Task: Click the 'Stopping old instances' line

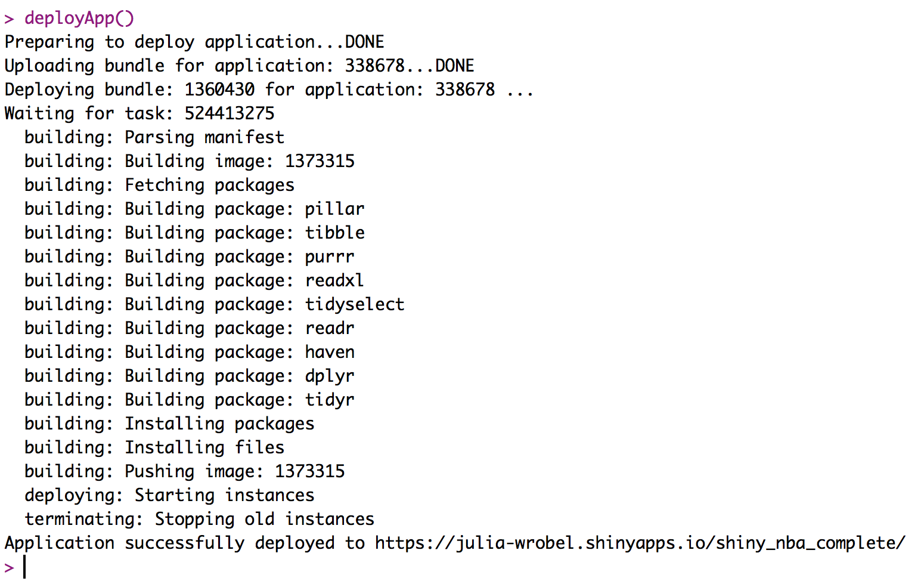Action: (199, 519)
